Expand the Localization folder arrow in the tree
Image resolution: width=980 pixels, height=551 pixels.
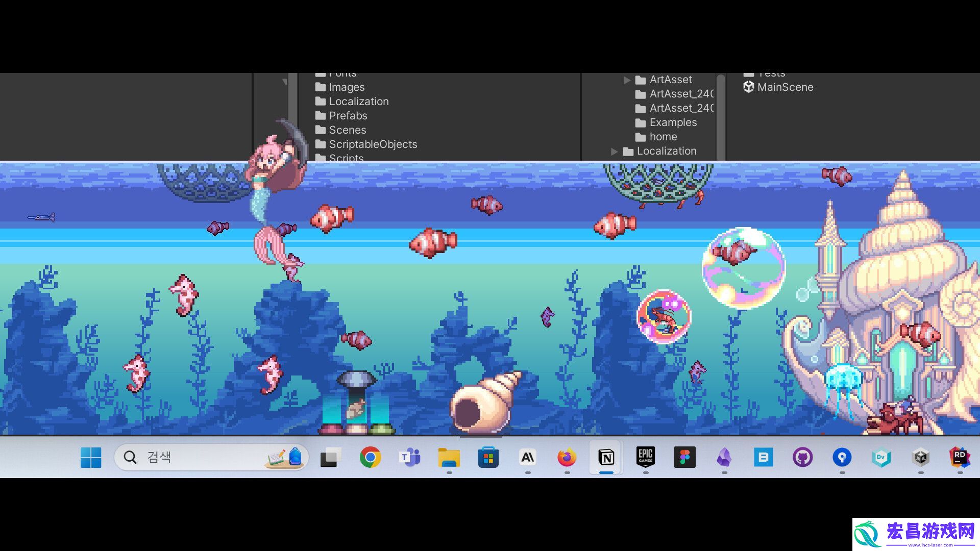pyautogui.click(x=614, y=152)
